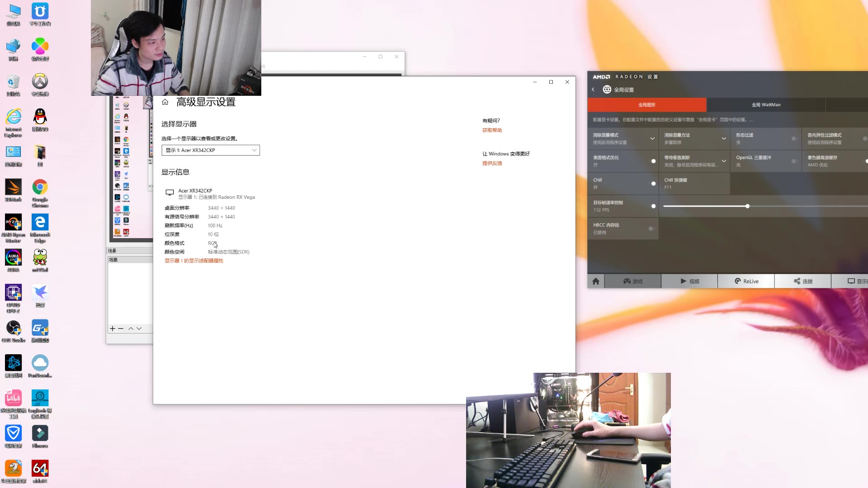Toggle the Chill switch
This screenshot has height=488, width=868.
[653, 183]
